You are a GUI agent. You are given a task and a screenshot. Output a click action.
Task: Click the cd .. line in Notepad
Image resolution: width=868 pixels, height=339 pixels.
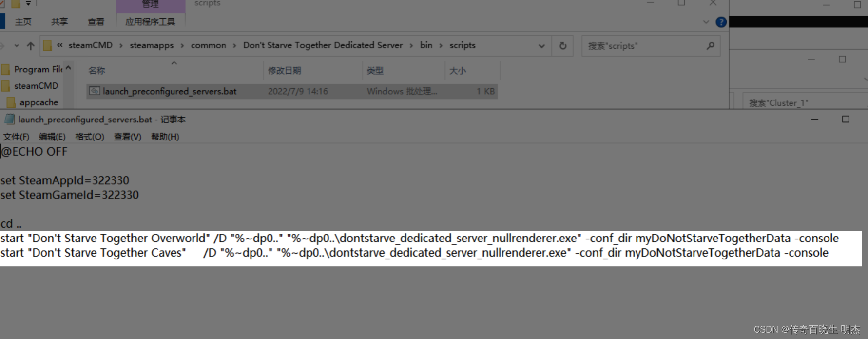point(11,224)
